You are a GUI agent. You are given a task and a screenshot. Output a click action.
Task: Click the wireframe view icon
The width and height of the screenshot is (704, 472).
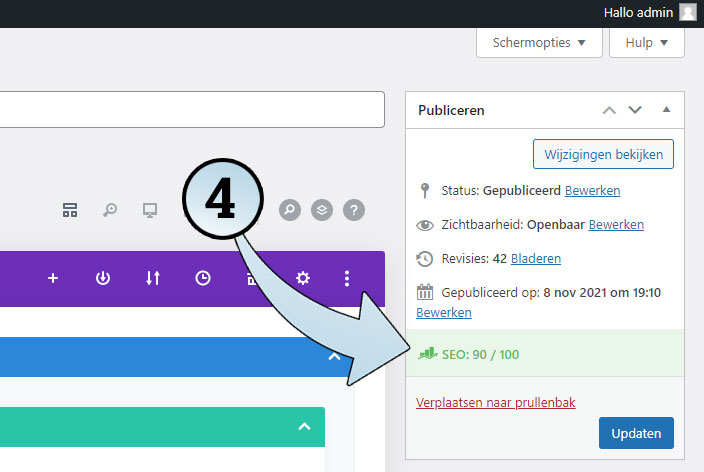[70, 210]
